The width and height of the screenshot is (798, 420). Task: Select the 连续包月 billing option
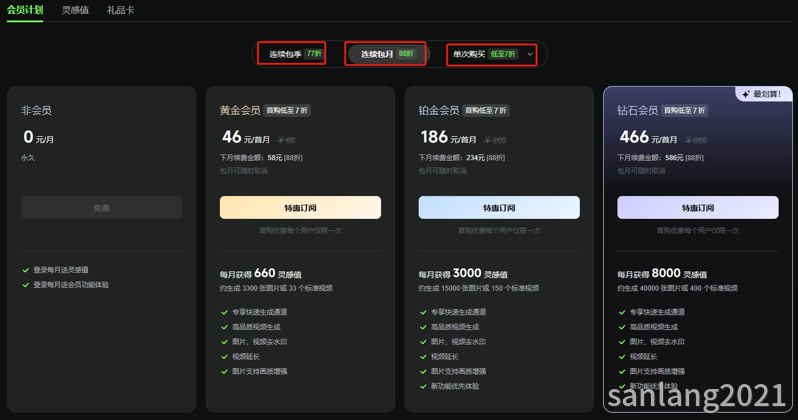388,54
